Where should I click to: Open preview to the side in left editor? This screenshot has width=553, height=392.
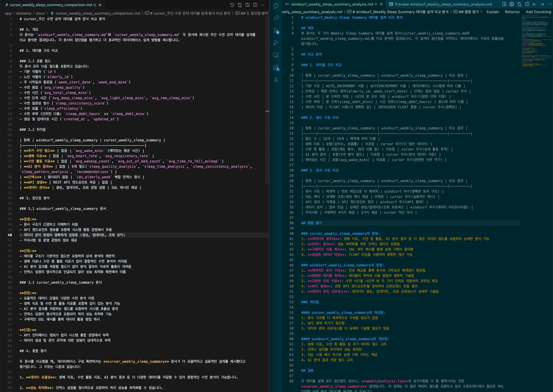[x=247, y=5]
